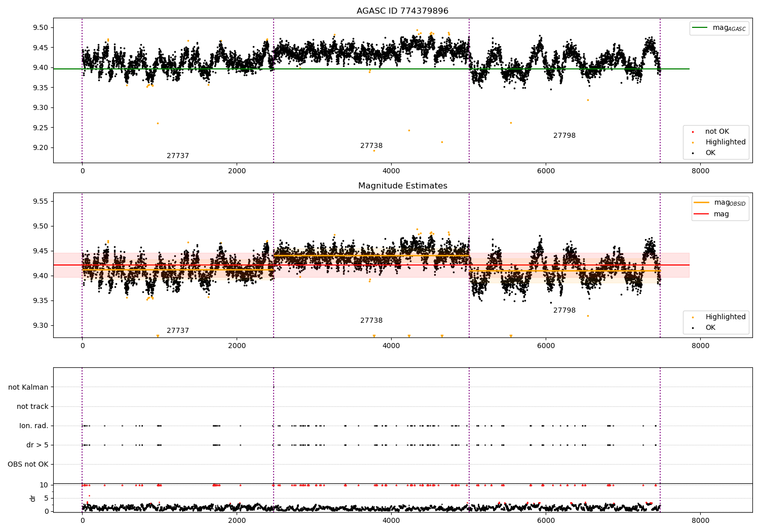Viewport: 760px width, 532px height.
Task: Click 'OK' legend label under Highlighted in AGASC ID plot
Action: point(710,153)
